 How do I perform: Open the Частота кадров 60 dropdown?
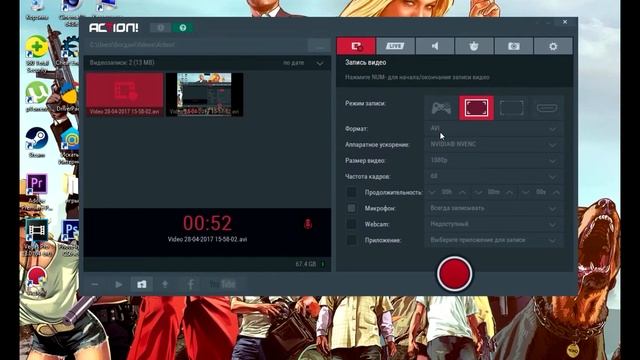point(494,176)
